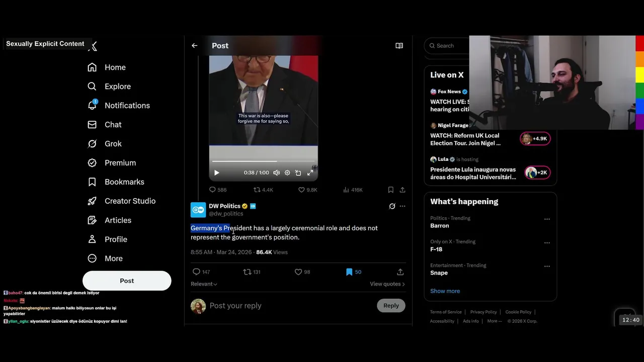Open Ads info footer link

471,321
